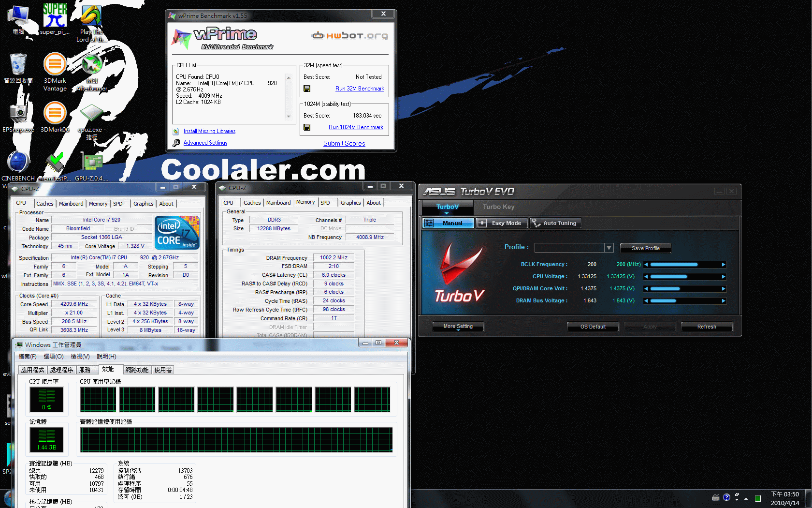
Task: Decrease CPU Voltage with the left arrow
Action: point(646,277)
